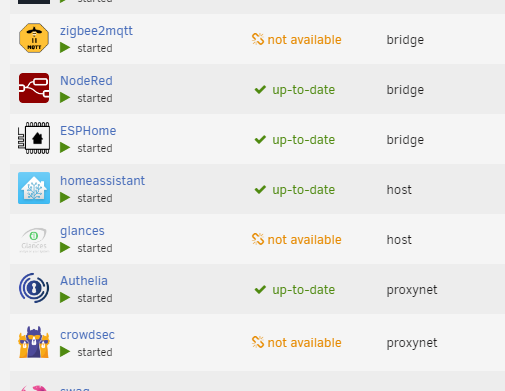Screen dimensions: 505x391
Task: Select the ESPHome container name
Action: [x=88, y=131]
